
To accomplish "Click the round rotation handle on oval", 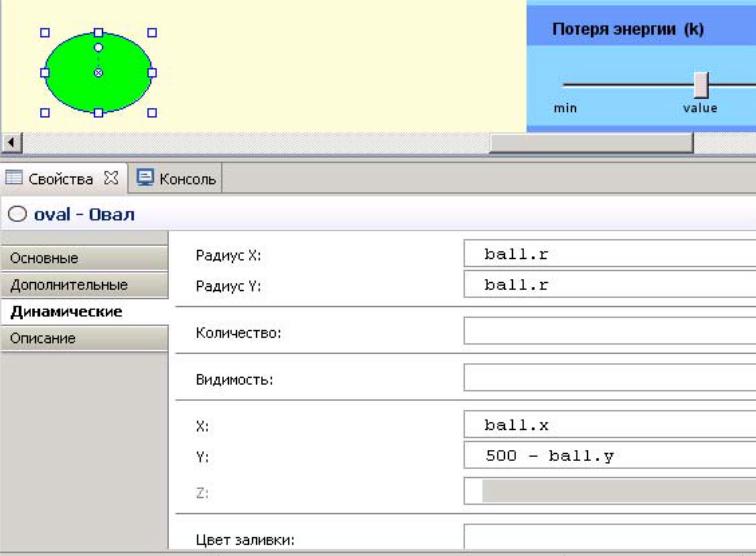I will pyautogui.click(x=98, y=48).
